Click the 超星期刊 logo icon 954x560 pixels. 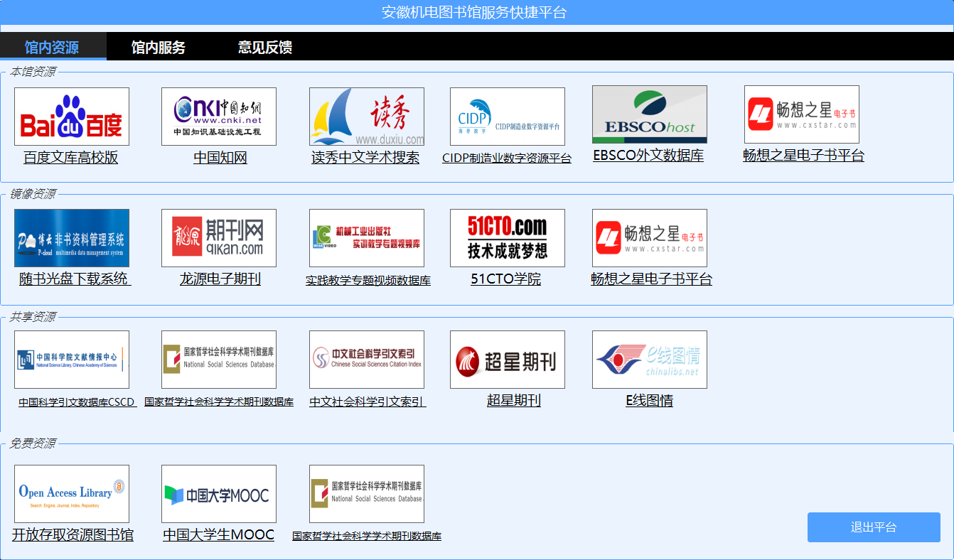pos(508,360)
